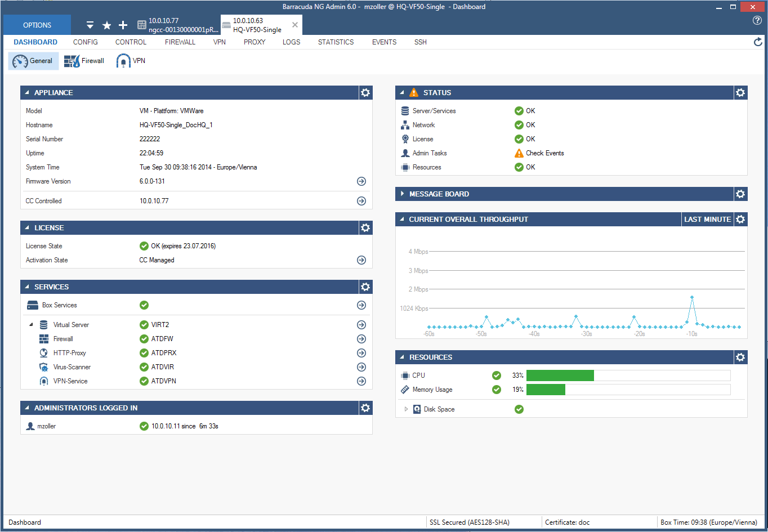Open the Appliance panel settings gear

coord(365,93)
